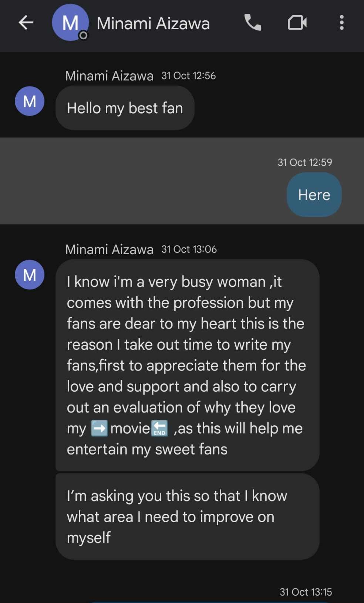Image resolution: width=364 pixels, height=603 pixels.
Task: Select the 'Hello my best fan' message
Action: [125, 108]
